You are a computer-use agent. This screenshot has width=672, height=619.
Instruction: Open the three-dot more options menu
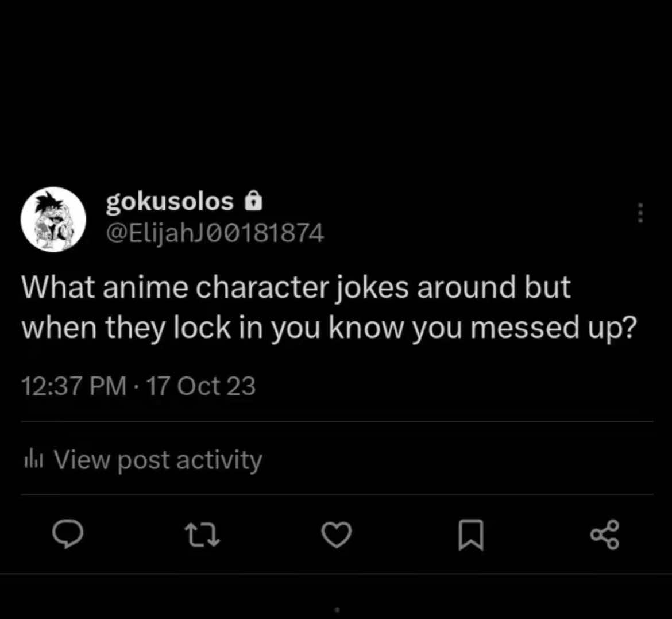(x=640, y=213)
